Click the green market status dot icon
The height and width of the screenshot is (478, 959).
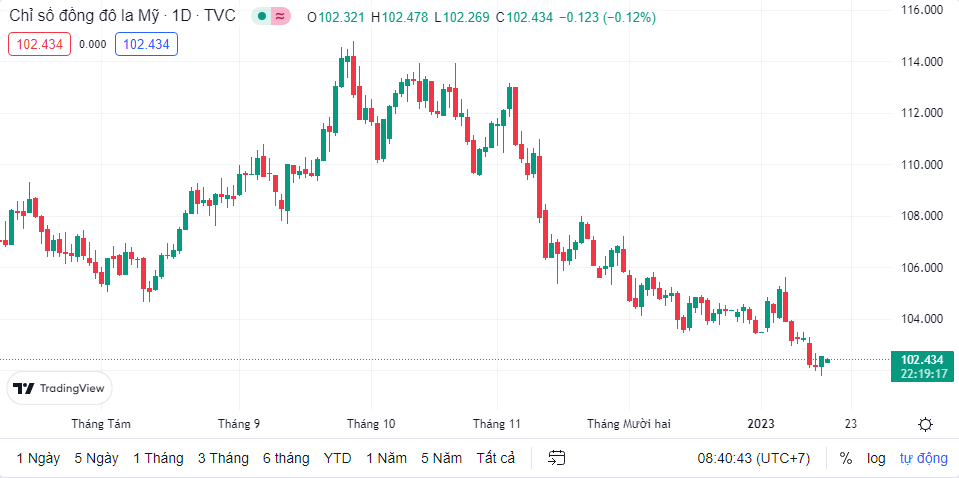(x=262, y=17)
